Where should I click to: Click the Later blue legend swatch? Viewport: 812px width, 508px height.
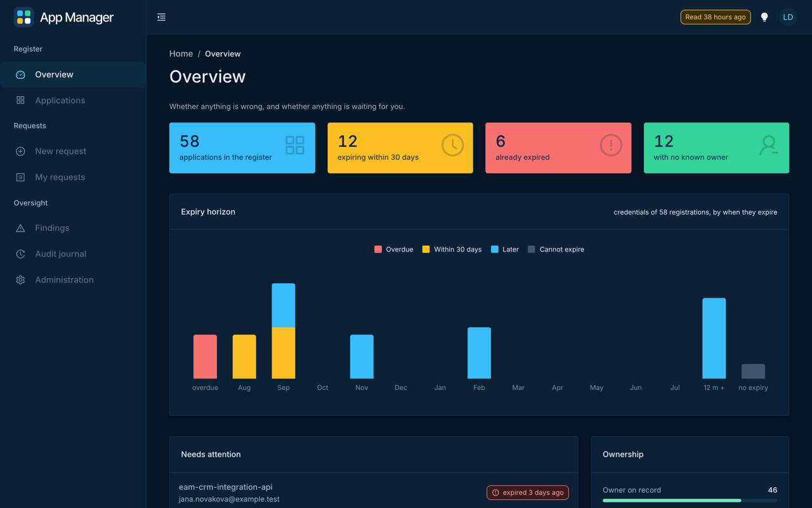point(495,250)
